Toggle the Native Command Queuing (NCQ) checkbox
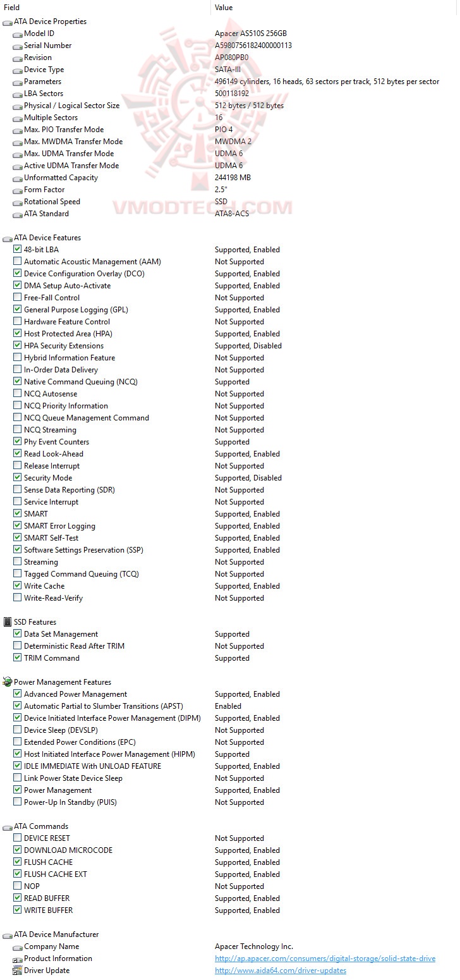Screen dimensions: 460x980 point(18,382)
